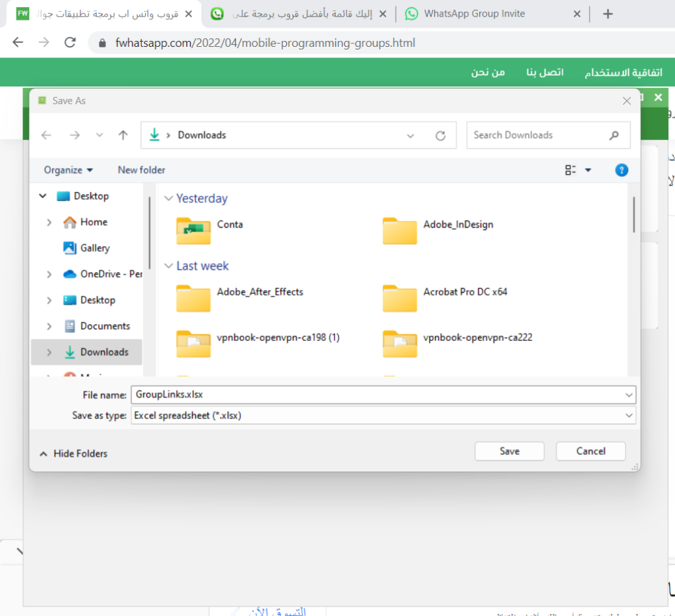Open the view options dropdown arrow
The height and width of the screenshot is (616, 675).
(588, 170)
